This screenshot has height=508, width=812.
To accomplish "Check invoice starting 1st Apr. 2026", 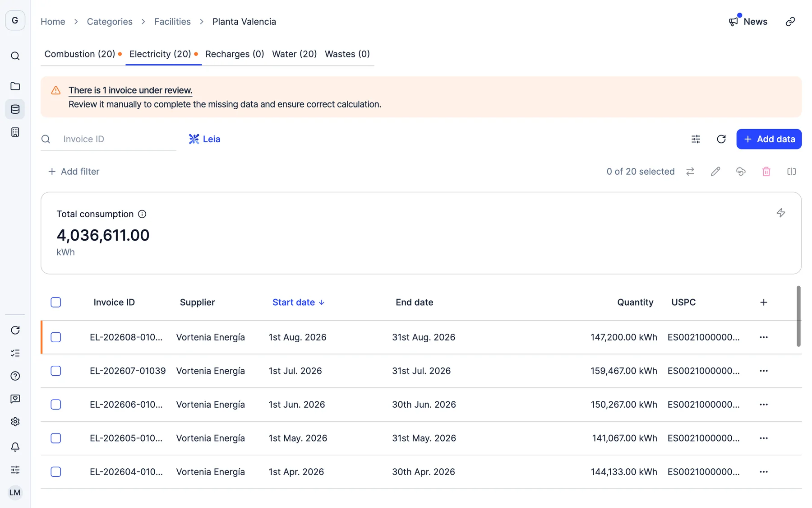I will (56, 472).
